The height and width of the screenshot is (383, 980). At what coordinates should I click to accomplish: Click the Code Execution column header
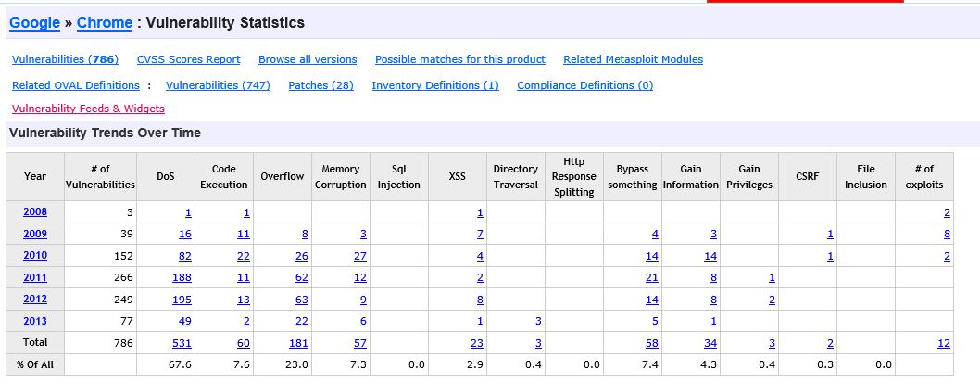[224, 177]
